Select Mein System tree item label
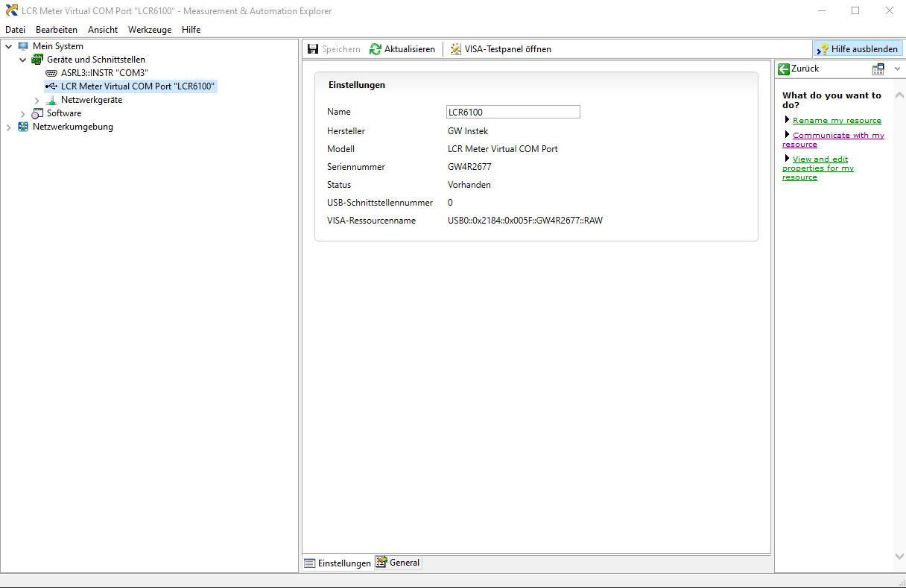This screenshot has height=588, width=906. coord(58,46)
